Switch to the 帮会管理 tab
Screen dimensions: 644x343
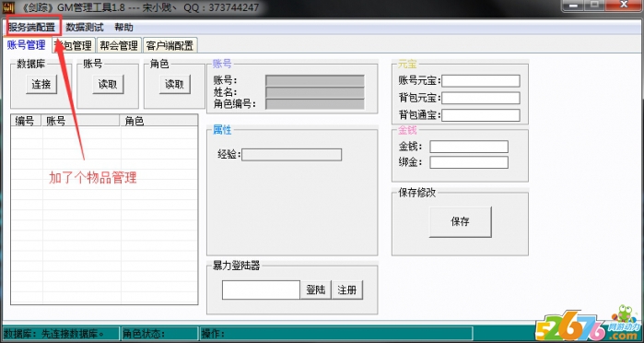[119, 45]
